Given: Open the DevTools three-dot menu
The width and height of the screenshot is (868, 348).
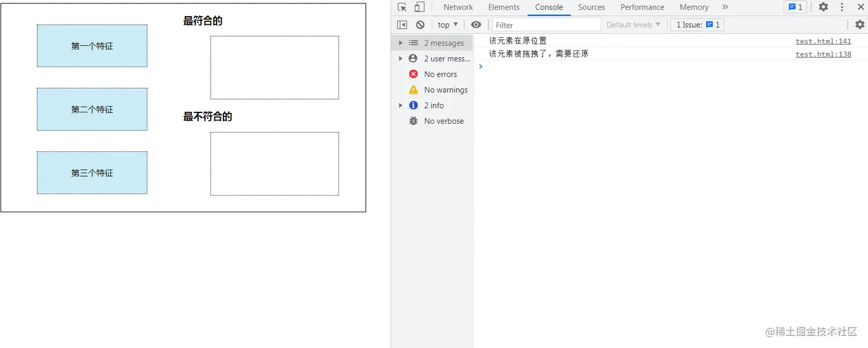Looking at the screenshot, I should [842, 7].
